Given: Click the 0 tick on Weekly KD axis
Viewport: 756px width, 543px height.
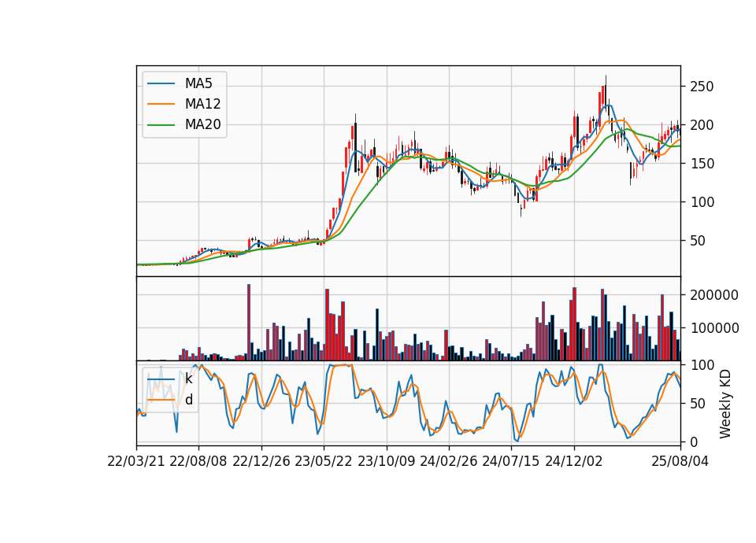Looking at the screenshot, I should tap(694, 441).
